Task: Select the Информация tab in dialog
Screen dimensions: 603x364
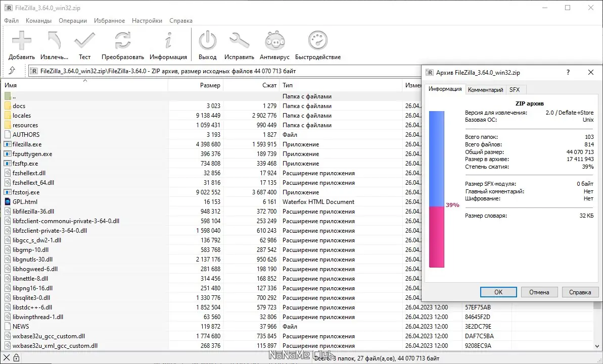Action: tap(445, 89)
